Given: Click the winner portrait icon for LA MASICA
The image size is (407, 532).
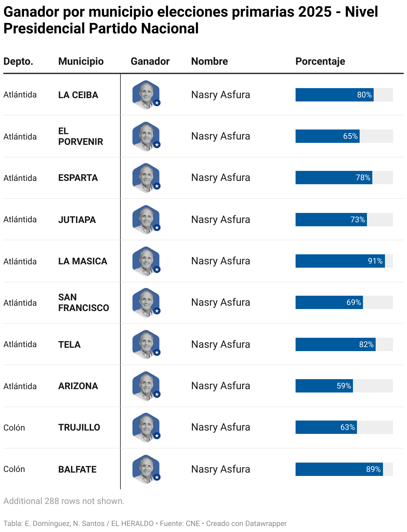Looking at the screenshot, I should pos(146,261).
